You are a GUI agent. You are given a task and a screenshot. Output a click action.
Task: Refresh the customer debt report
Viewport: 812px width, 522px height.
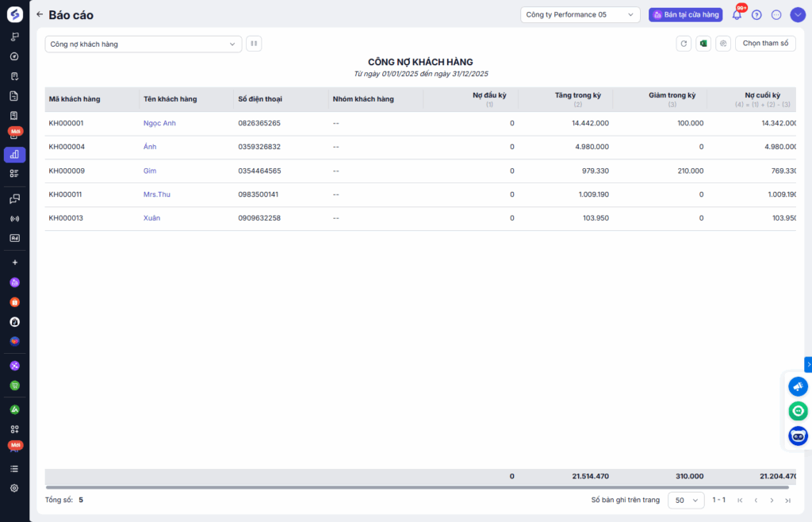pyautogui.click(x=683, y=44)
